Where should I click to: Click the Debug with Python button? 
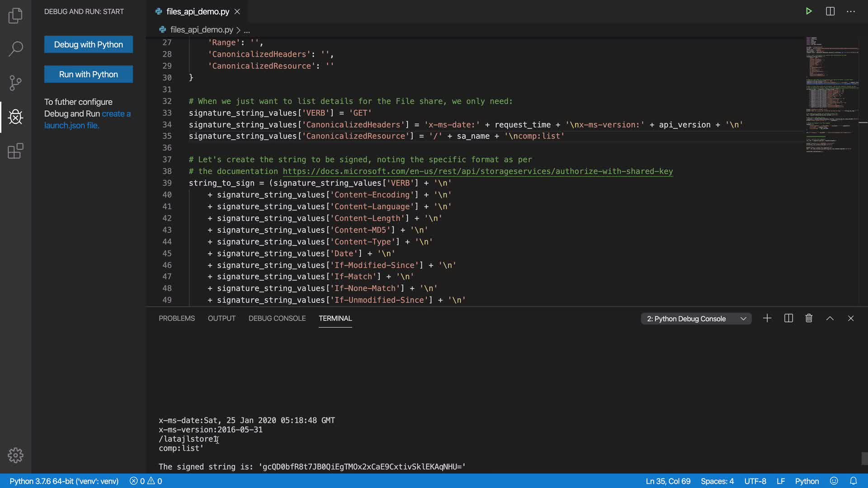[89, 44]
